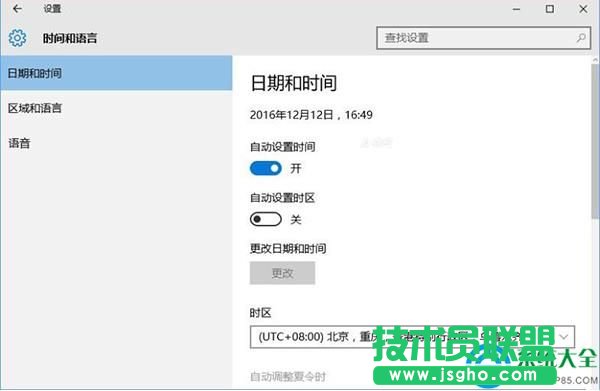Minimize the settings window
The image size is (600, 391).
click(517, 9)
